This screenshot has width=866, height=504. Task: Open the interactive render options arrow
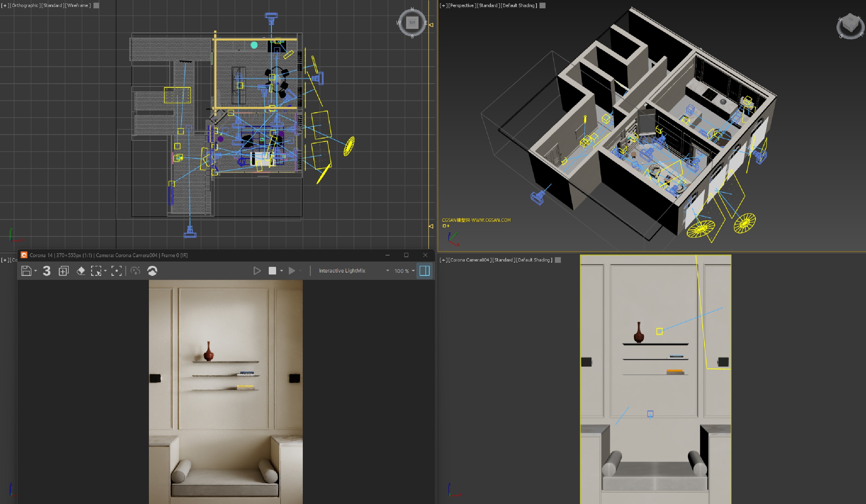(300, 271)
